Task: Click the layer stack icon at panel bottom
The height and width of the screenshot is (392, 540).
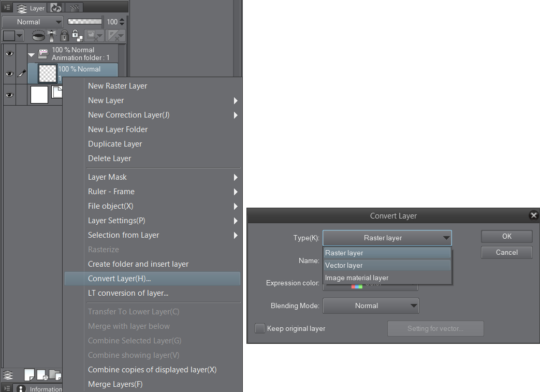Action: pos(8,374)
